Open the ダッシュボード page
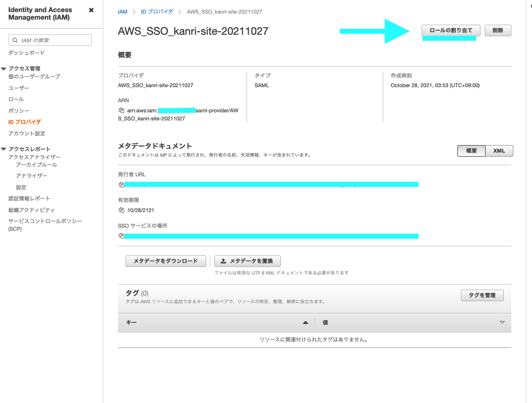Image resolution: width=532 pixels, height=403 pixels. click(26, 53)
